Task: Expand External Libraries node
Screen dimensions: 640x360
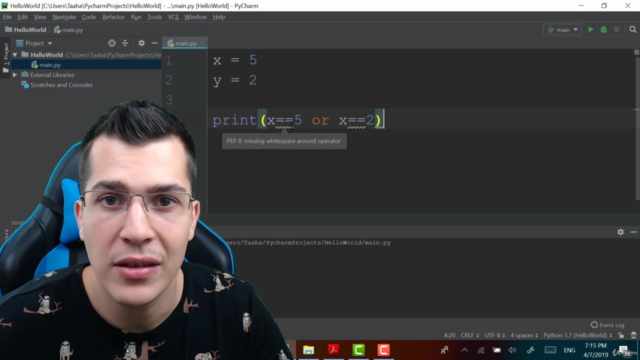Action: (15, 75)
